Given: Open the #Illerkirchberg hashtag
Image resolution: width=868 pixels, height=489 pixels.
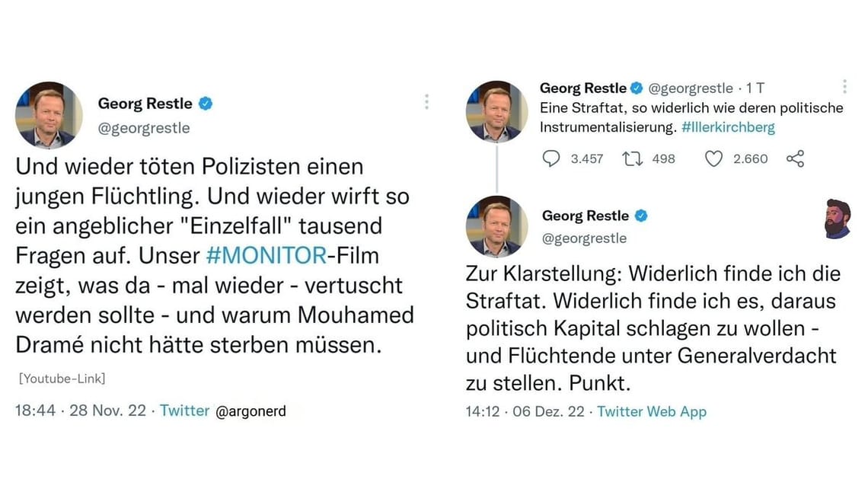Looking at the screenshot, I should tap(730, 128).
